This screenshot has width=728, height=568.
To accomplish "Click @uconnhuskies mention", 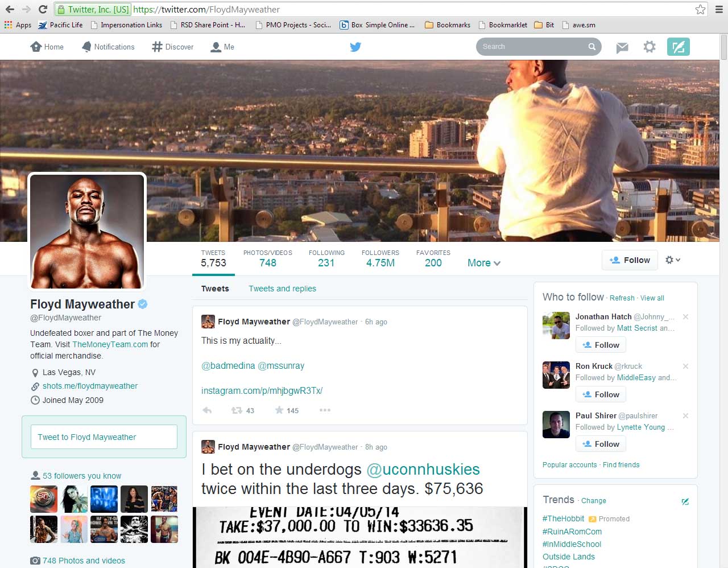I will click(423, 470).
